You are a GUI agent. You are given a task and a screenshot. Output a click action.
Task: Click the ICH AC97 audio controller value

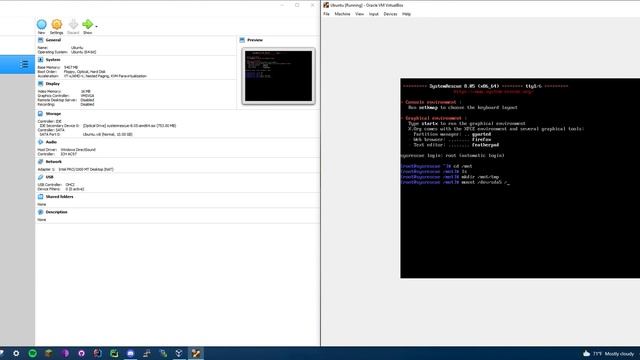click(x=68, y=154)
